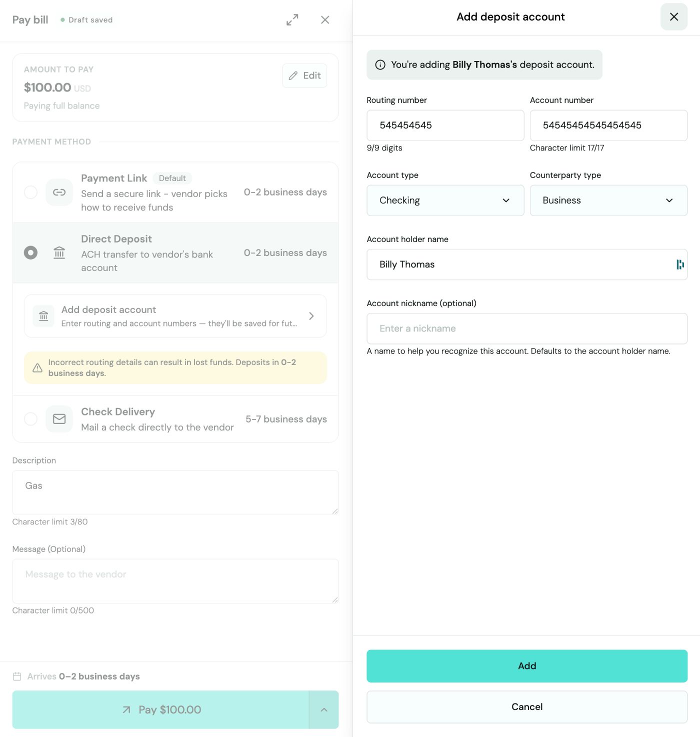Click the '5–7 business days' text

coord(286,419)
